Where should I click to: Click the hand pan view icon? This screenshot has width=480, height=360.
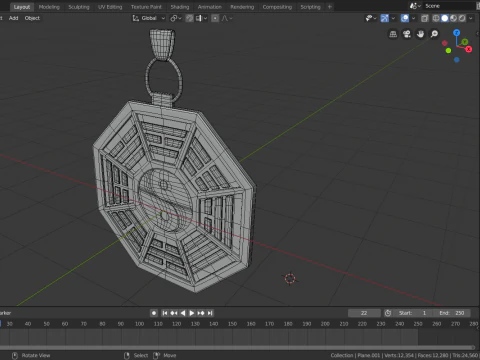[x=420, y=34]
